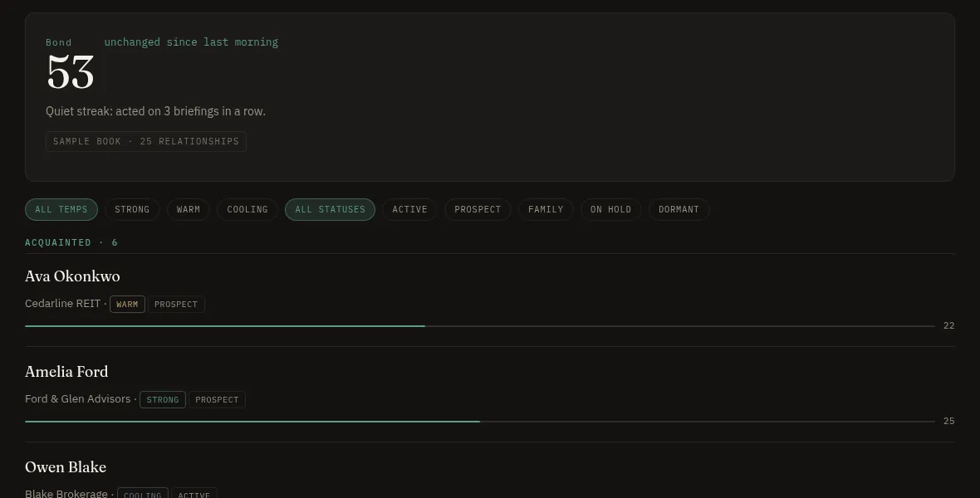
Task: Open Amelia Ford's relationship entry
Action: coord(489,395)
